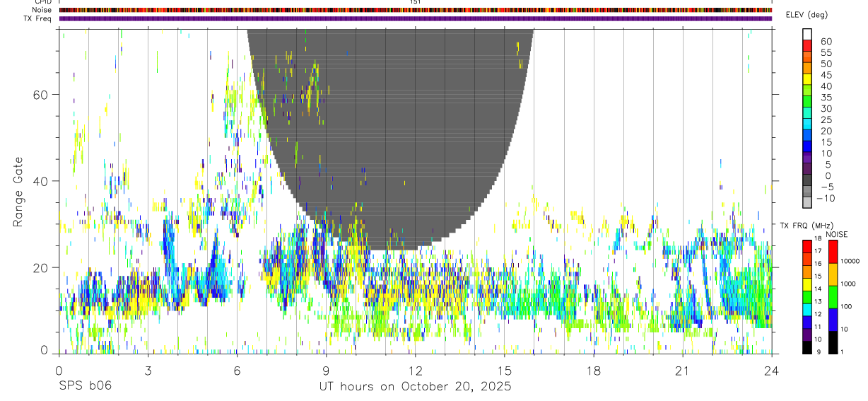Click the ELEV legend value 30
The image size is (868, 401).
826,108
